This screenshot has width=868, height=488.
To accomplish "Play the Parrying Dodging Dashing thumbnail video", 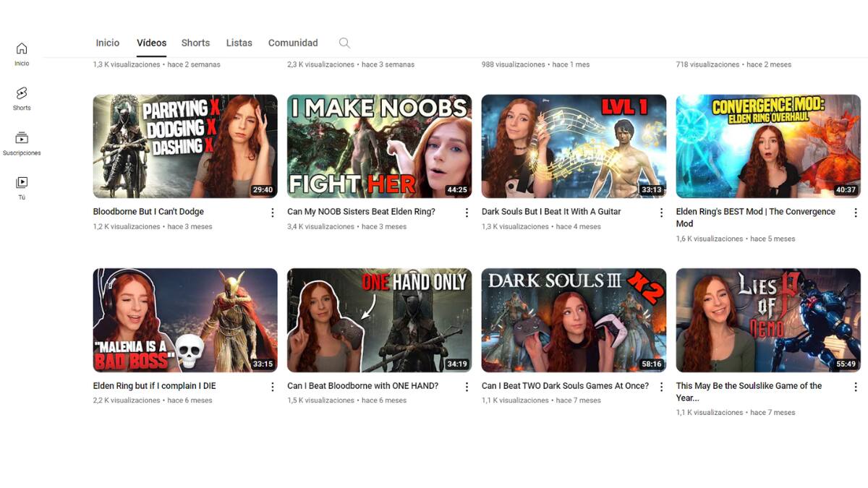I will 185,146.
